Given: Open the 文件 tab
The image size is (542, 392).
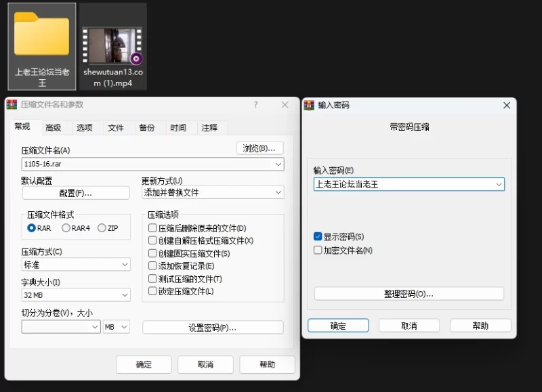Looking at the screenshot, I should [116, 128].
